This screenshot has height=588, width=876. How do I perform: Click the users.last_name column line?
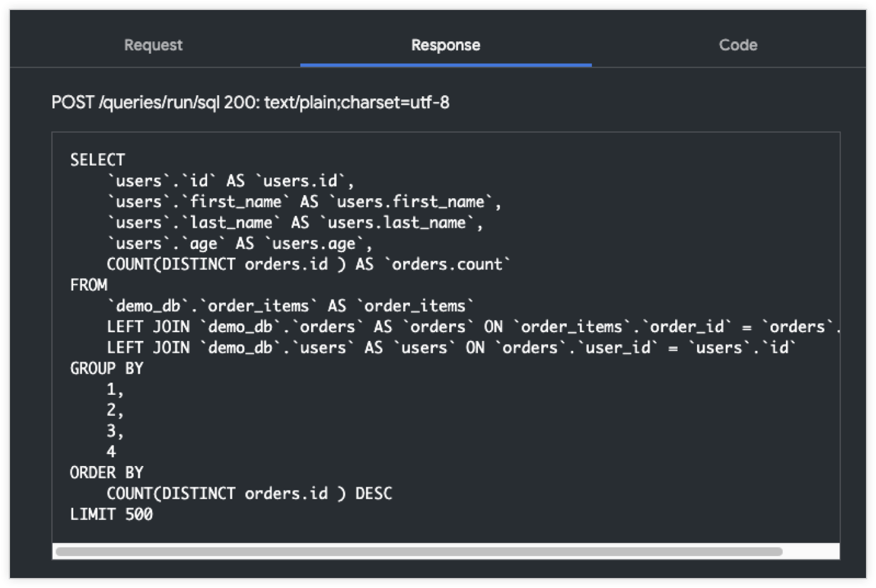click(295, 223)
